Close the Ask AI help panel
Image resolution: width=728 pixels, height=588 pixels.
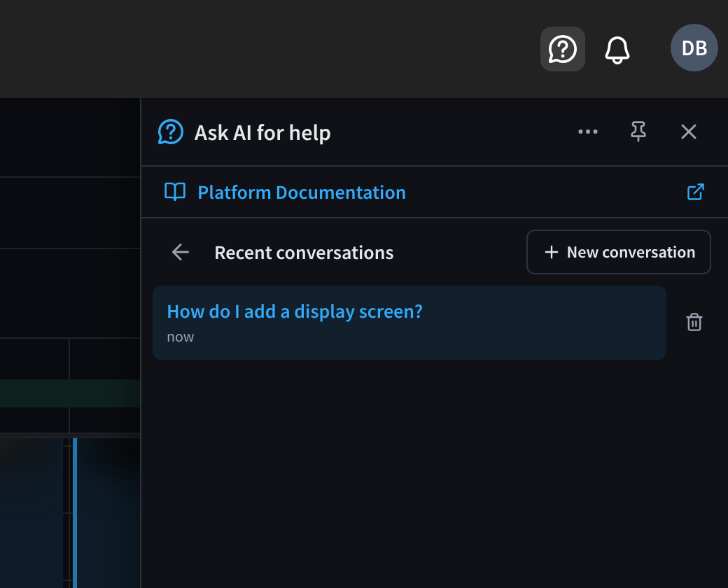(689, 132)
